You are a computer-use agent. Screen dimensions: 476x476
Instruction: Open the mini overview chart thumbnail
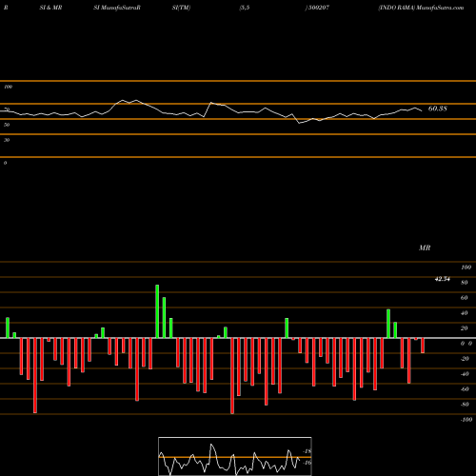click(235, 456)
